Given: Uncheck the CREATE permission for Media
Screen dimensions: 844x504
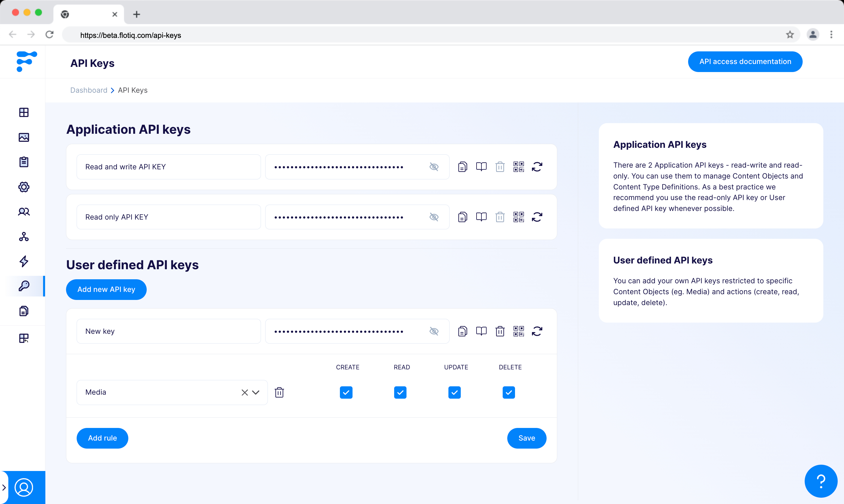Looking at the screenshot, I should tap(346, 392).
